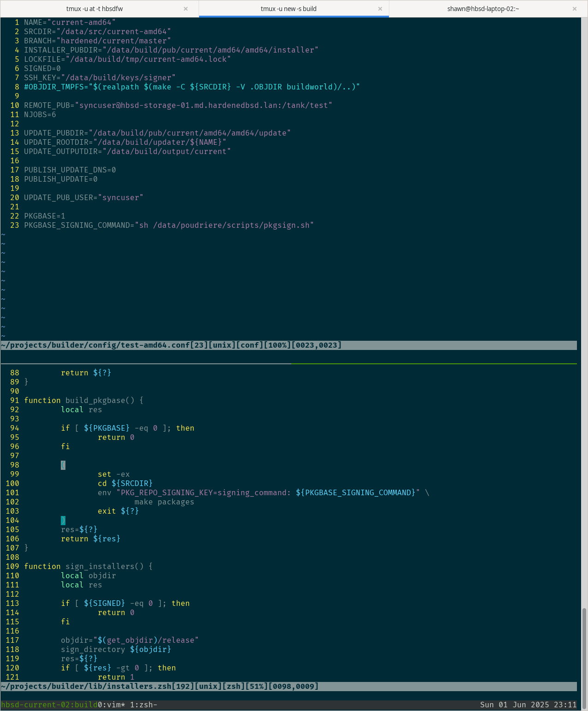Click 'cd ${SRCDIR}' on line 100
Screen dimensions: 588x711
[x=125, y=483]
